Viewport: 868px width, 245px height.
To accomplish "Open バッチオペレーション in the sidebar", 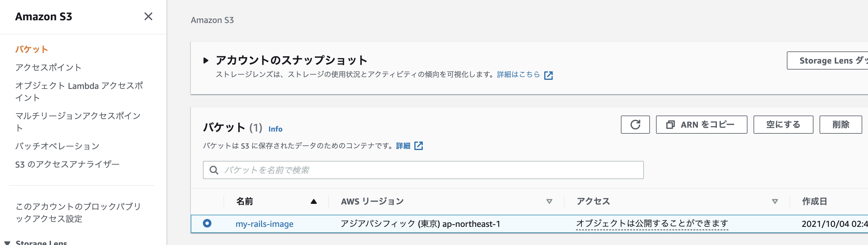I will click(57, 146).
